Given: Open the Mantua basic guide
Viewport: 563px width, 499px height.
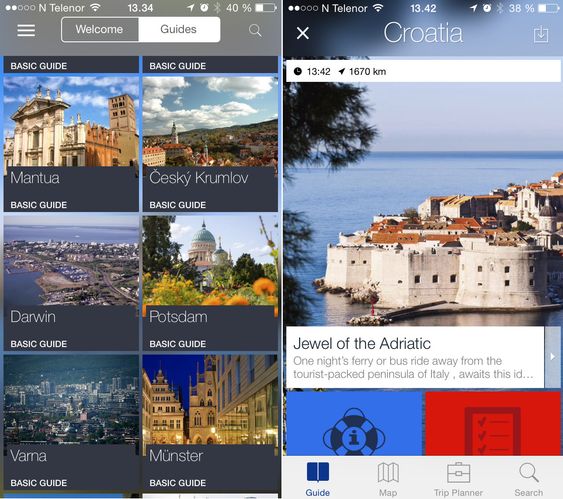Looking at the screenshot, I should [71, 143].
